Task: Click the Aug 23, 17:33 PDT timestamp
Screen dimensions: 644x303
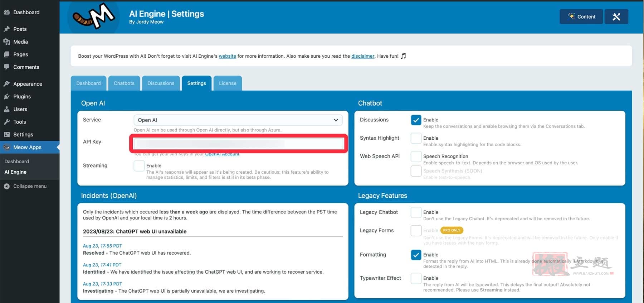Action: 102,284
